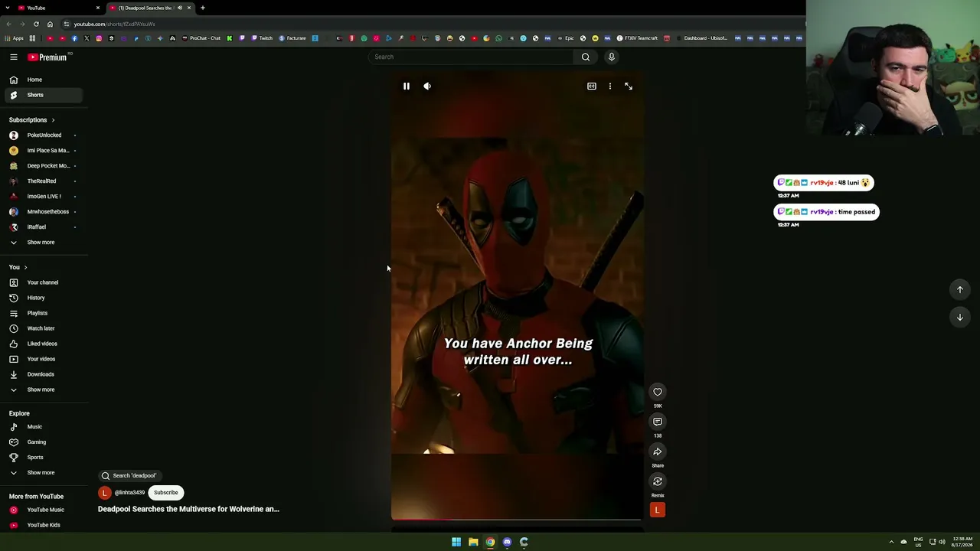The width and height of the screenshot is (980, 551).
Task: Open Deep Pocket Mo... subscription
Action: pos(44,166)
